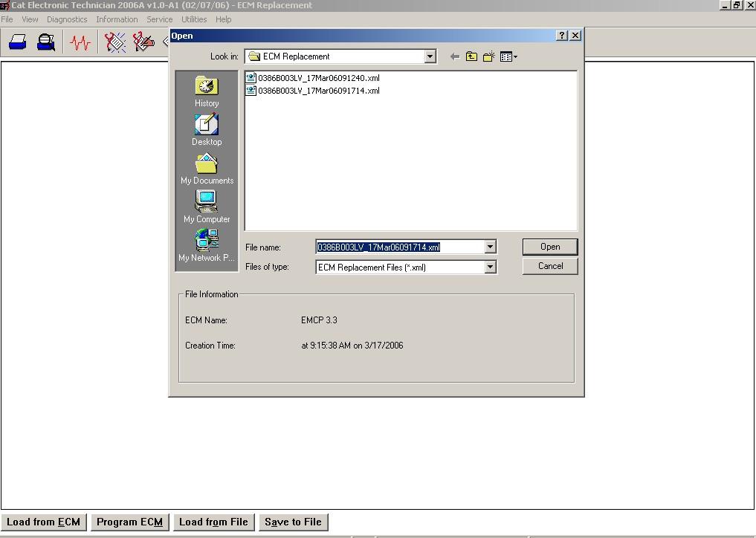Image resolution: width=756 pixels, height=538 pixels.
Task: Close the Open dialog with X
Action: [x=575, y=36]
